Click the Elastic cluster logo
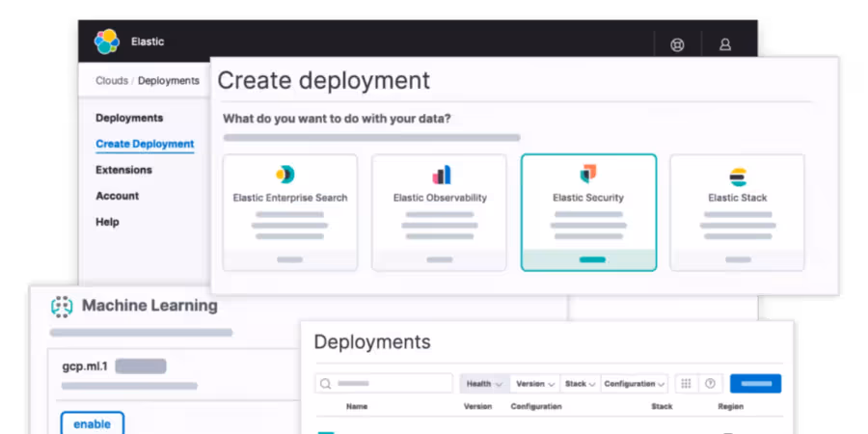 [x=106, y=41]
